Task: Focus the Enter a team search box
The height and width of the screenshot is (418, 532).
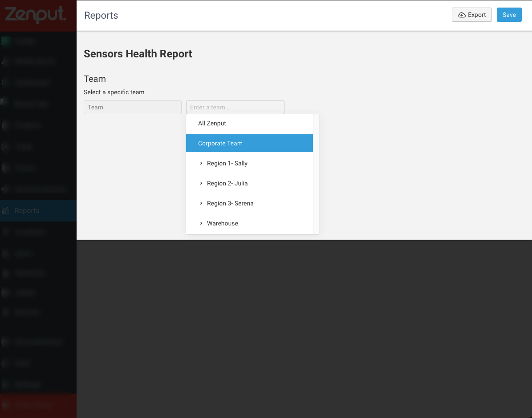Action: point(235,107)
